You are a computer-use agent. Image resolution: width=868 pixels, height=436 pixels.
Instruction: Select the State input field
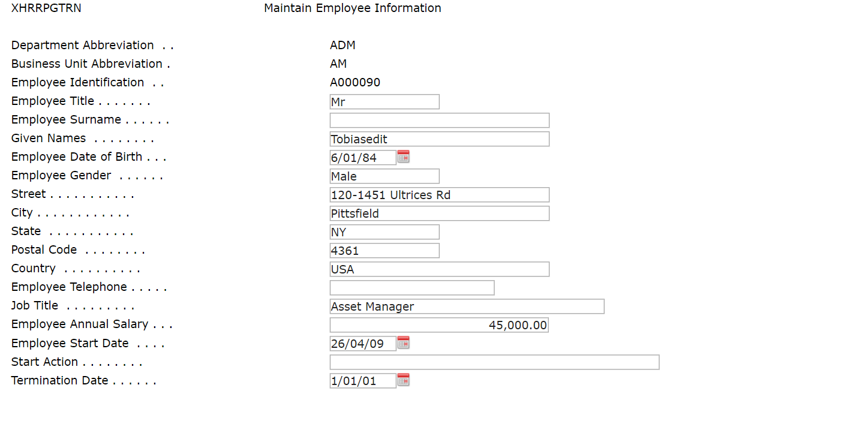[x=384, y=232]
